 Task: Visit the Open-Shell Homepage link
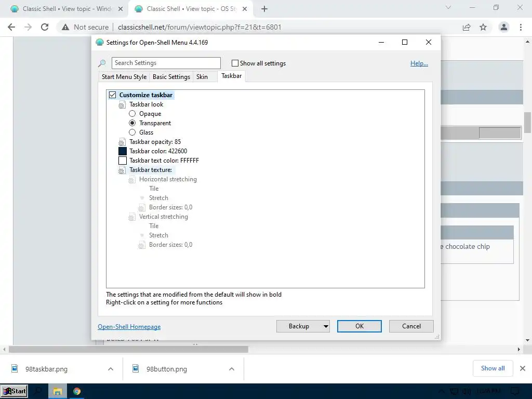pyautogui.click(x=129, y=326)
